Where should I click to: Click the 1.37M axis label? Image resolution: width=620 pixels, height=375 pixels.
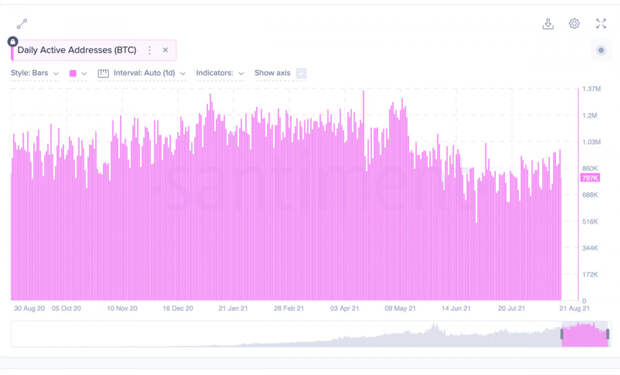click(592, 89)
